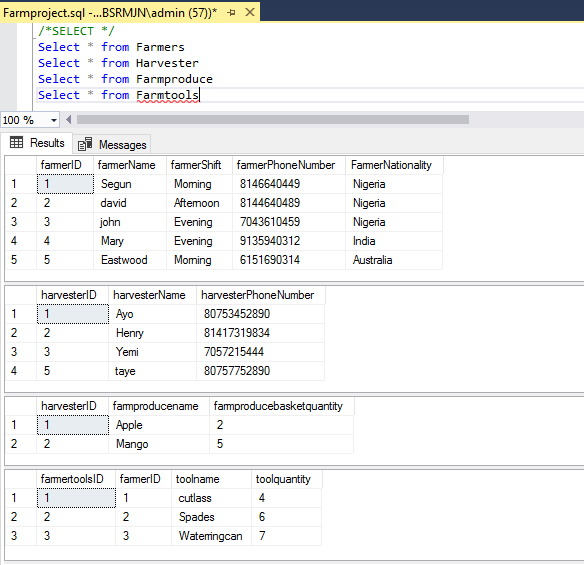
Task: Click the word Farmtools in the editor
Action: [168, 95]
